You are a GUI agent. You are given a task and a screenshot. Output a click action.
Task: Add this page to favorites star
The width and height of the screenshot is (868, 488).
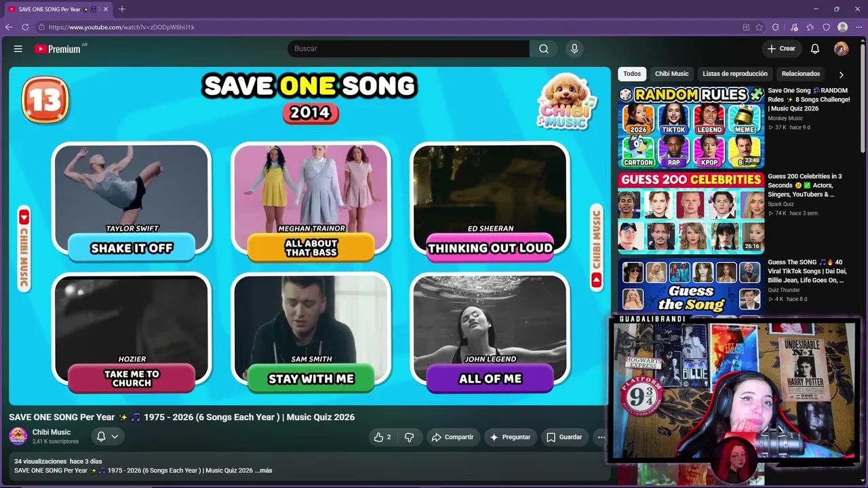(x=759, y=27)
